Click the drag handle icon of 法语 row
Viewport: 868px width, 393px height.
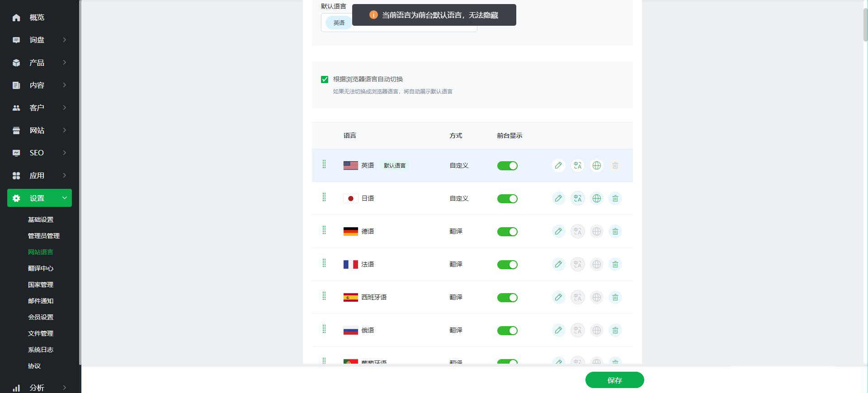click(x=324, y=263)
